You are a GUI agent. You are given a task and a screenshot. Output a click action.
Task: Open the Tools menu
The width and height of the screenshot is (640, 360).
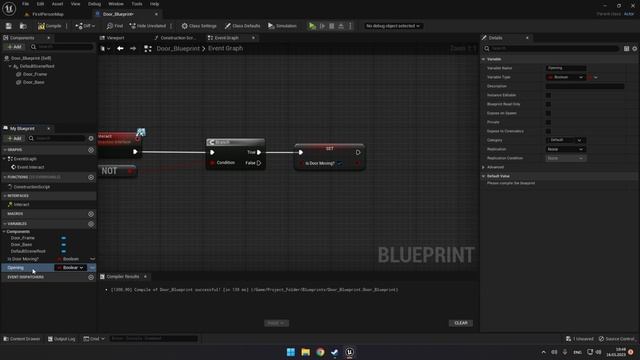137,4
